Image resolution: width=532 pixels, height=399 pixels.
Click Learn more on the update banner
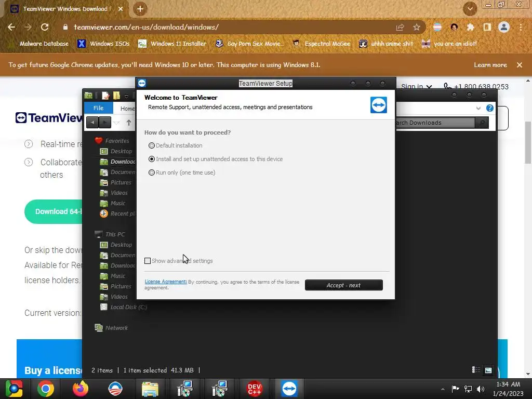coord(490,65)
